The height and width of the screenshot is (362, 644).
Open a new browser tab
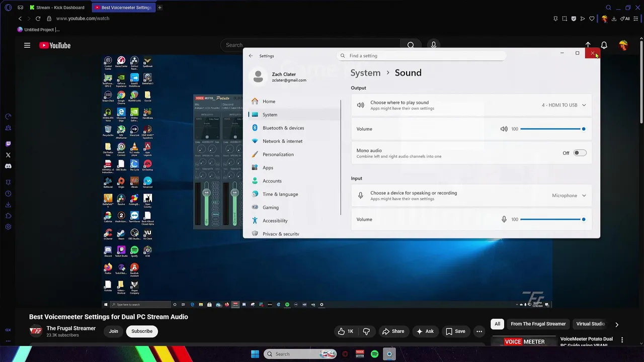(160, 8)
